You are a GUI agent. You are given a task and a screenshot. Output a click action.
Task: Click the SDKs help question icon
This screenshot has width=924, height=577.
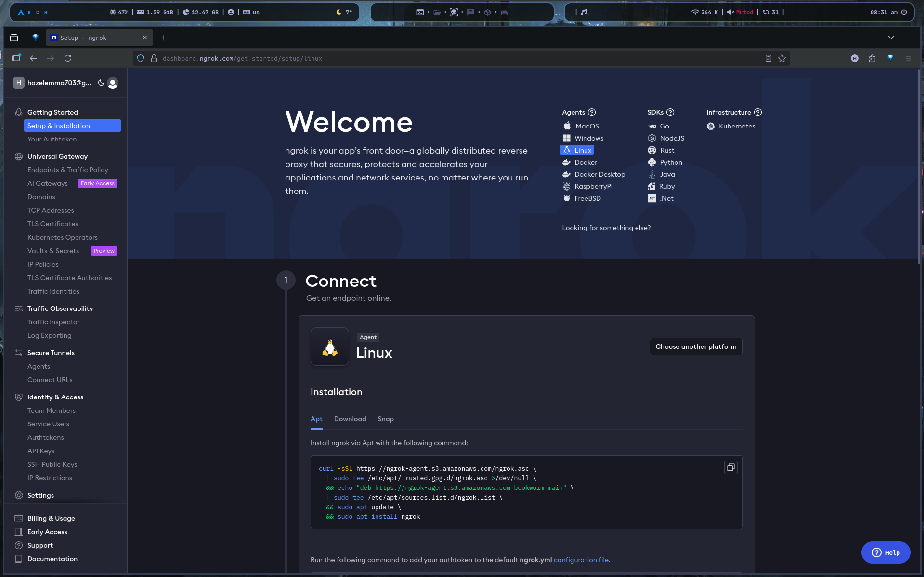click(670, 112)
